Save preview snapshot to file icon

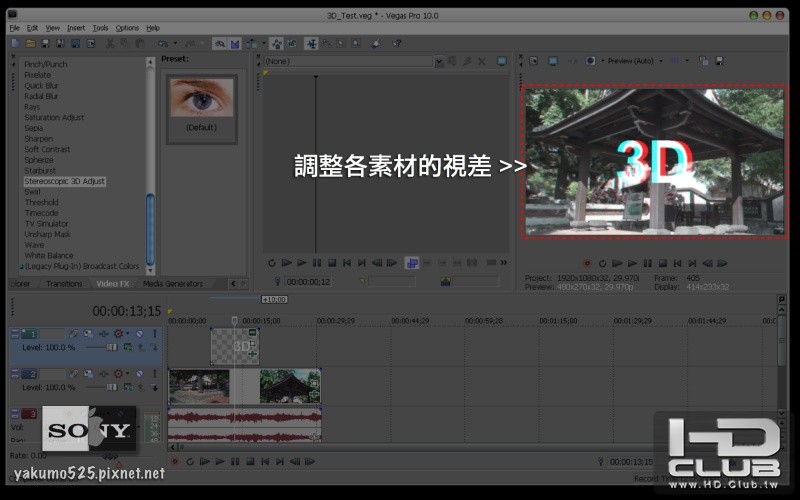pos(719,61)
